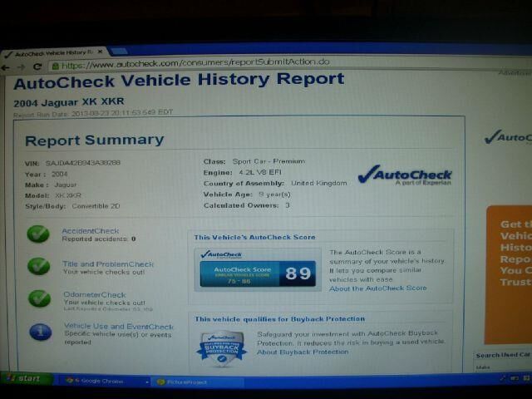
Task: Click the Engine 4.2L V8 EFI text
Action: point(242,172)
